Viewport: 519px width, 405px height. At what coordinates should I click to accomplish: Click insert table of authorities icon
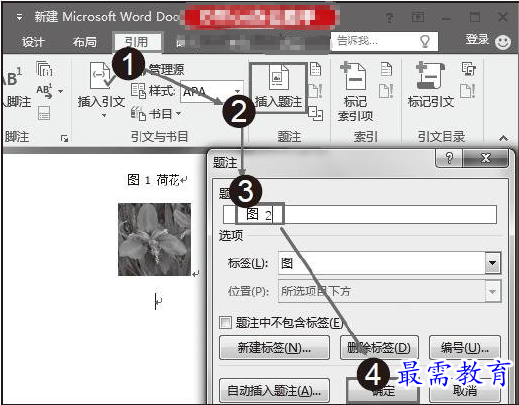[468, 69]
